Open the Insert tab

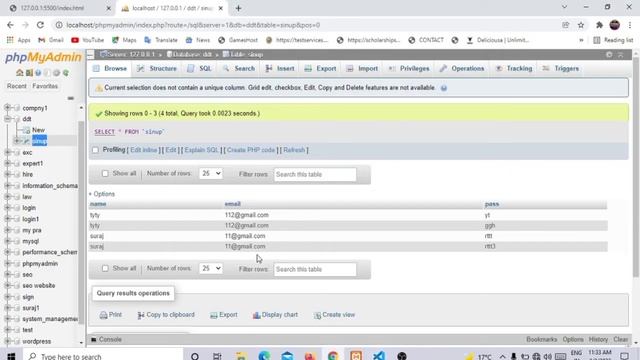[280, 69]
